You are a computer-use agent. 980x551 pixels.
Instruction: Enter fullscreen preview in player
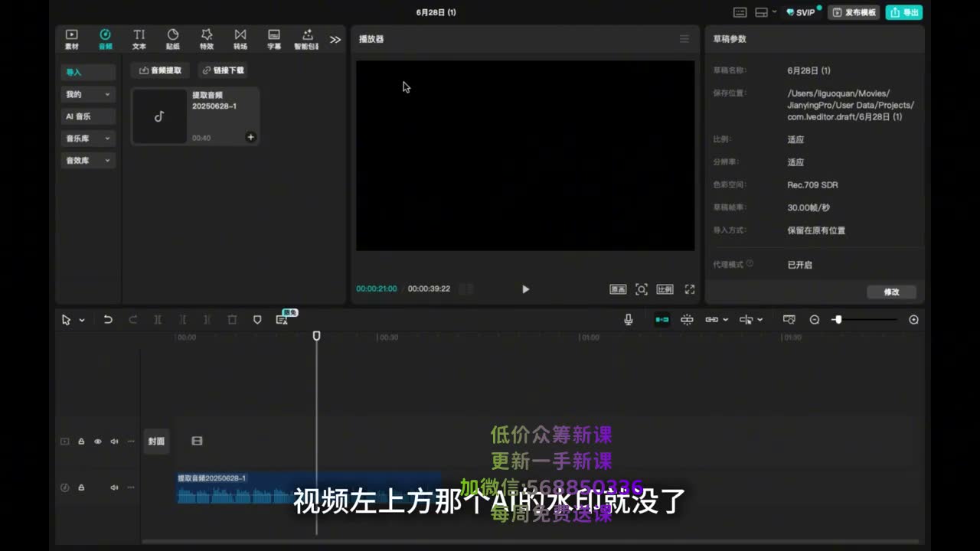pyautogui.click(x=690, y=289)
